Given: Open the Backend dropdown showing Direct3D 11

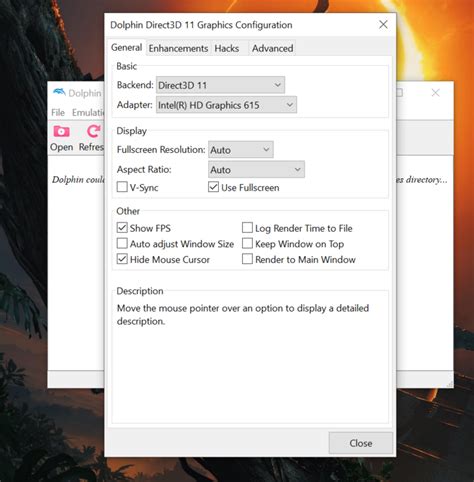Looking at the screenshot, I should [220, 85].
